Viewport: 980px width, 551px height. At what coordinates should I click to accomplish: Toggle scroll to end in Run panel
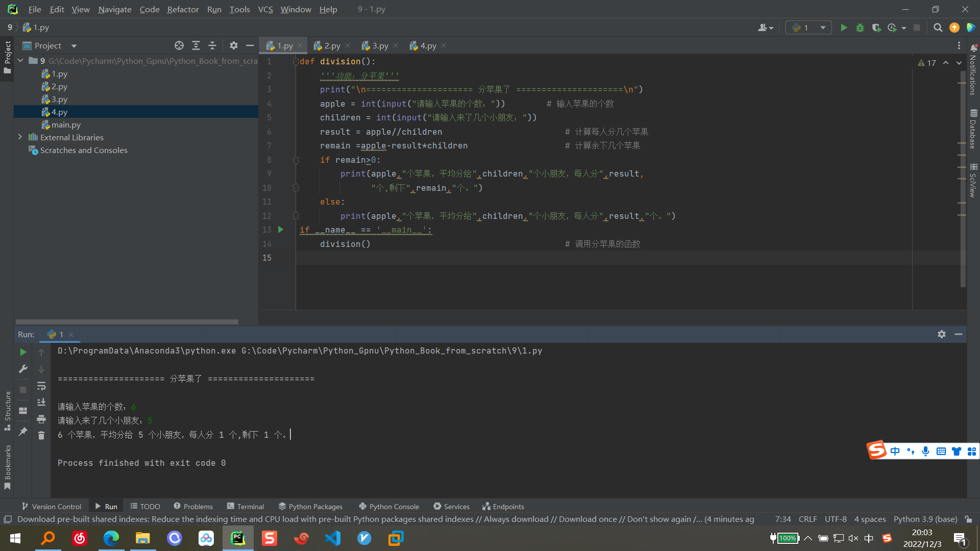point(41,403)
